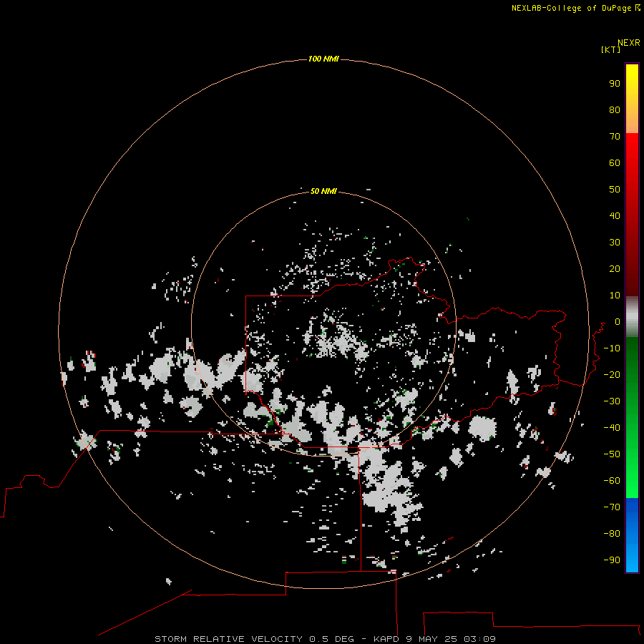Click the 03:09 timestamp text

pos(479,639)
